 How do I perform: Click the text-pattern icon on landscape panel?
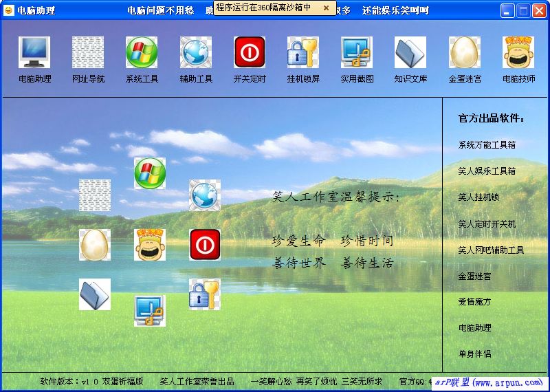point(95,195)
